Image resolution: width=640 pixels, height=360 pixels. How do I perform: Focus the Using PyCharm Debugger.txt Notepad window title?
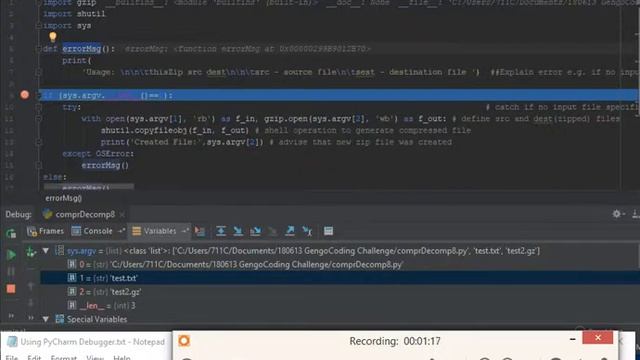pyautogui.click(x=93, y=342)
